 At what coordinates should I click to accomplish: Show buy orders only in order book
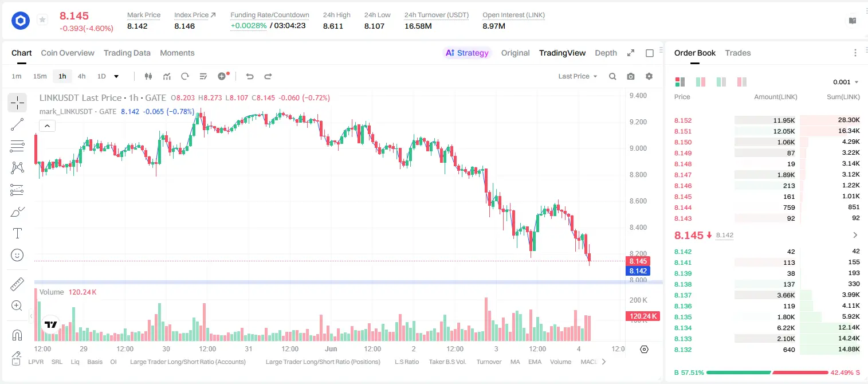click(x=721, y=82)
